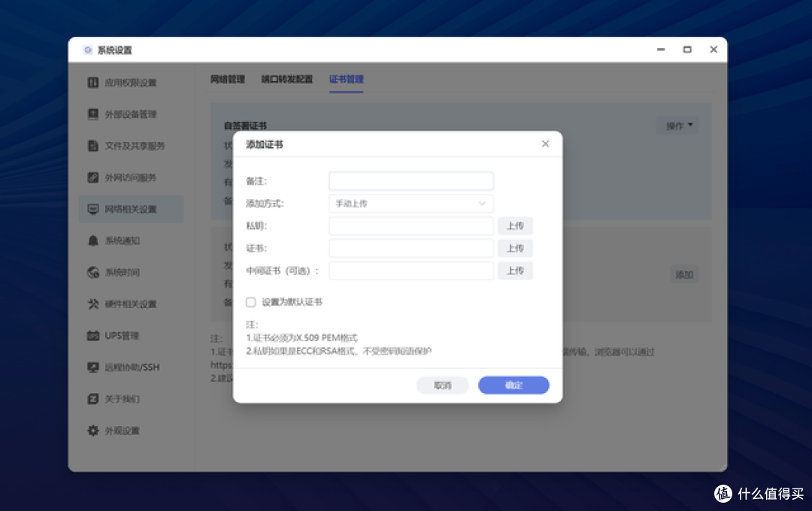Click the 证书 file path field

[411, 248]
